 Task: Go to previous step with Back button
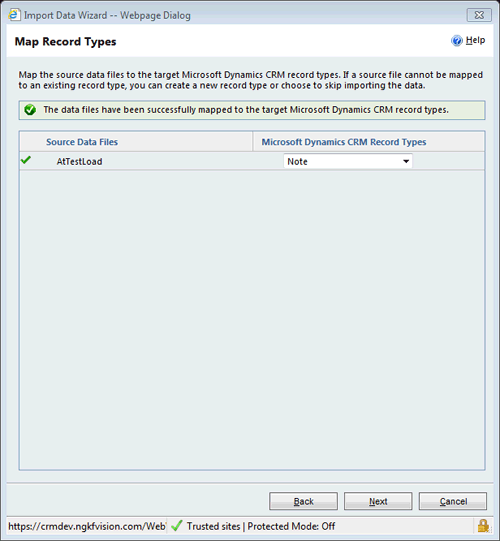pos(303,501)
